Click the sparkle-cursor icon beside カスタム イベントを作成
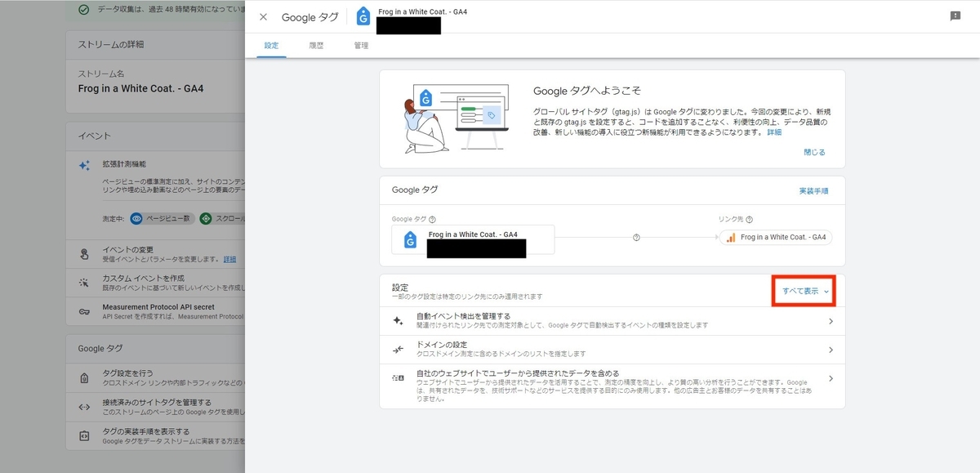Screen dimensions: 980x473 pos(84,283)
